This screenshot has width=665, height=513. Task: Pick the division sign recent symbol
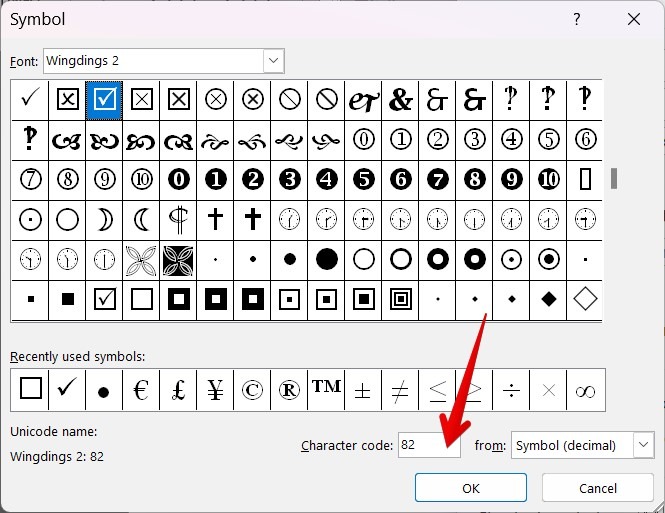(511, 390)
